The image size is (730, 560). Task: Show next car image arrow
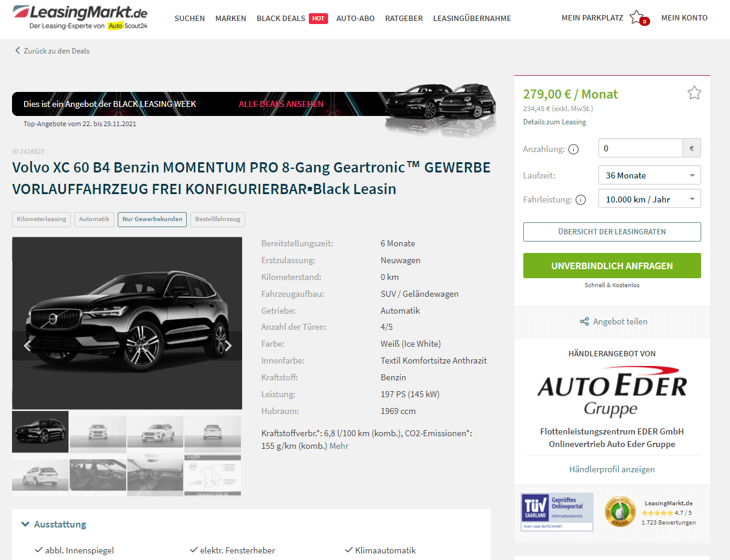point(228,345)
